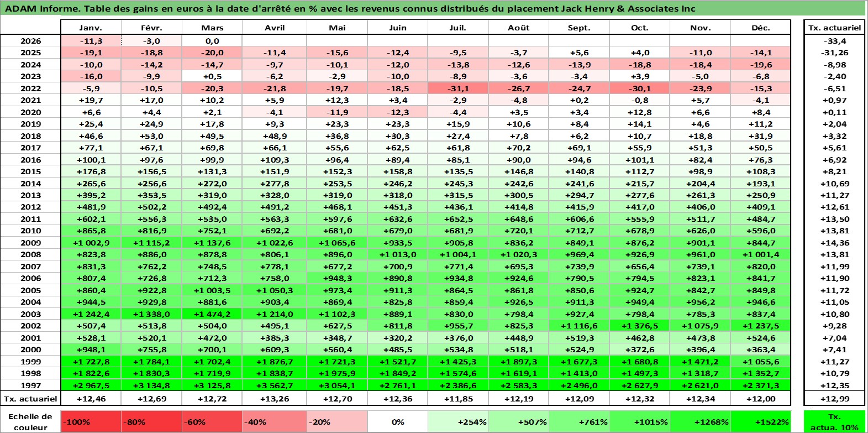Click the 0,0 cell for Mars 2026
The height and width of the screenshot is (433, 868).
pos(212,41)
